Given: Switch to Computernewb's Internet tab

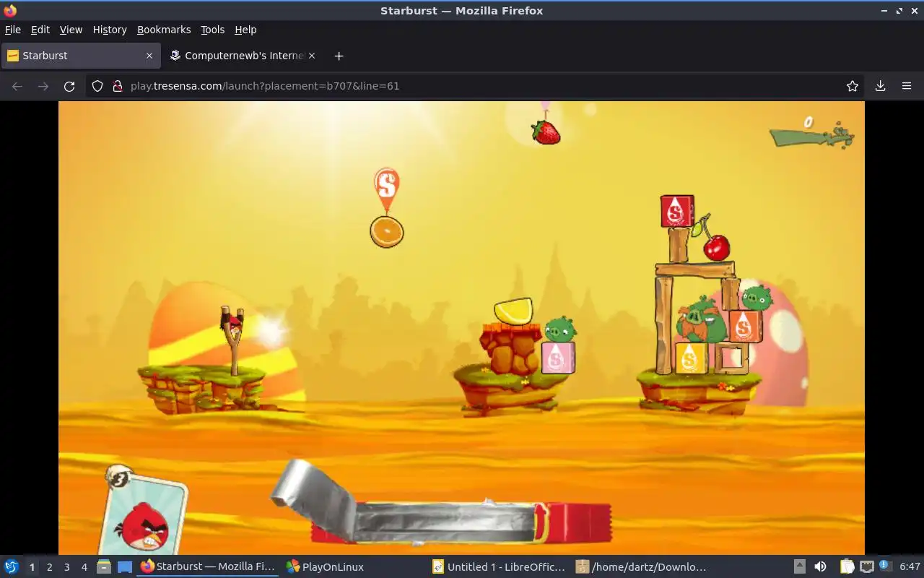Looking at the screenshot, I should 243,56.
